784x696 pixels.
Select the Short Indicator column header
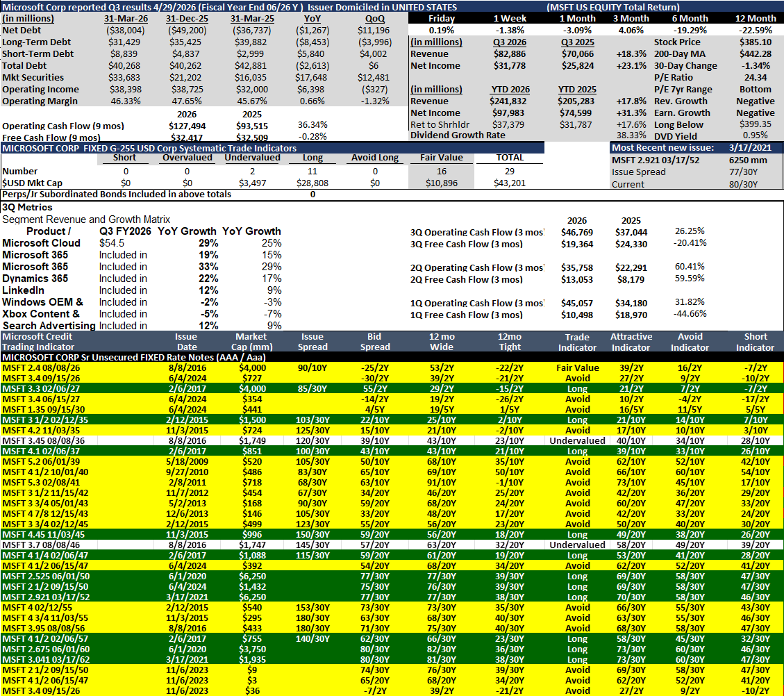coord(755,342)
